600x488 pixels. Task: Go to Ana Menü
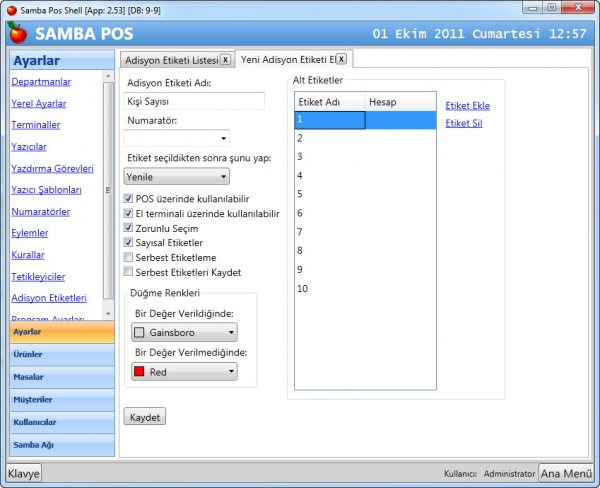pos(566,473)
